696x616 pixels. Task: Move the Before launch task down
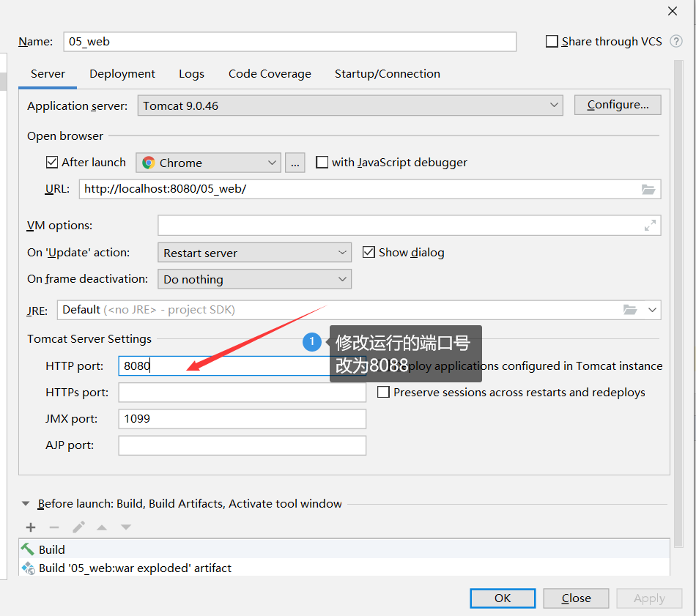[x=125, y=527]
